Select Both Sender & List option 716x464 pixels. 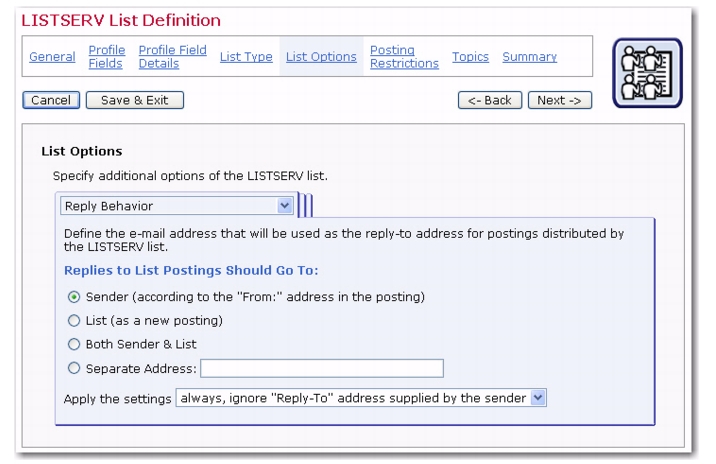coord(74,344)
